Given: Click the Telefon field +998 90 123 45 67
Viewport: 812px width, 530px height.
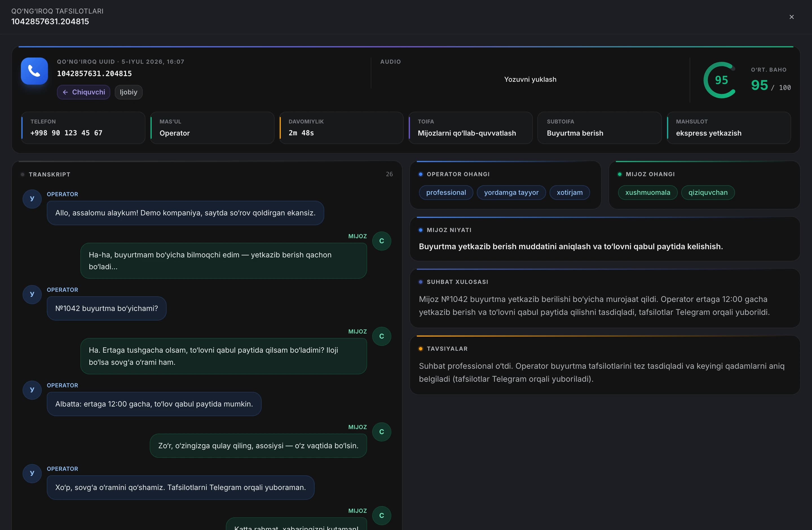Looking at the screenshot, I should tap(83, 128).
